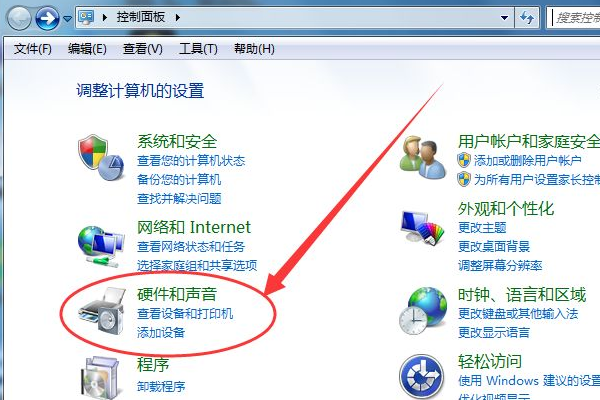Open the 调整屏幕分辨率 link
Image resolution: width=600 pixels, height=400 pixels.
(500, 265)
